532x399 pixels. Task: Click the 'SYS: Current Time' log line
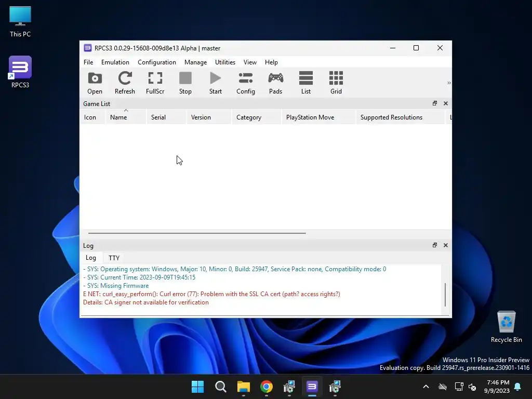click(x=139, y=277)
